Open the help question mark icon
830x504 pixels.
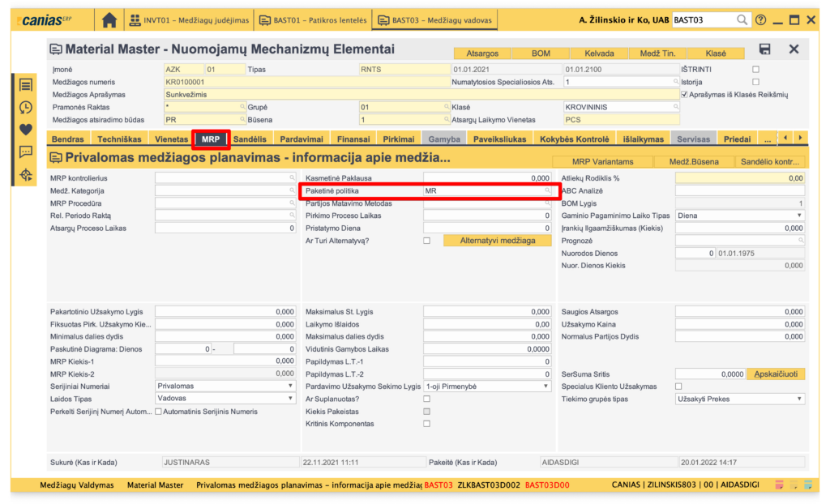759,19
